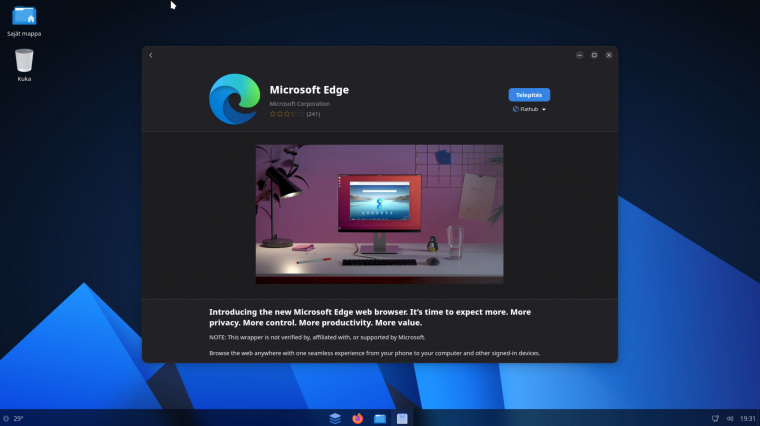The width and height of the screenshot is (760, 426).
Task: Open the Edge screenshot preview
Action: 380,214
